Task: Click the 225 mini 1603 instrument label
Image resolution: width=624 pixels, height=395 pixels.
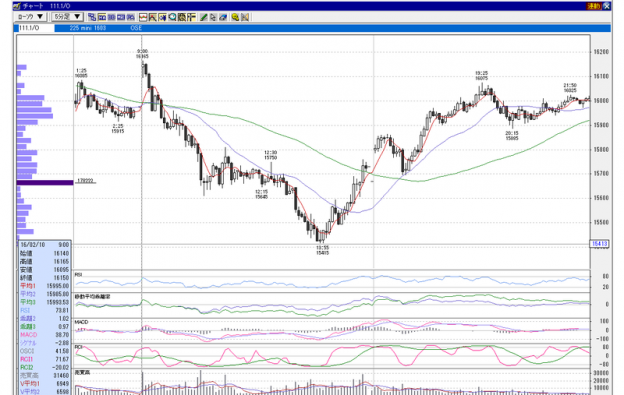Action: coord(88,28)
